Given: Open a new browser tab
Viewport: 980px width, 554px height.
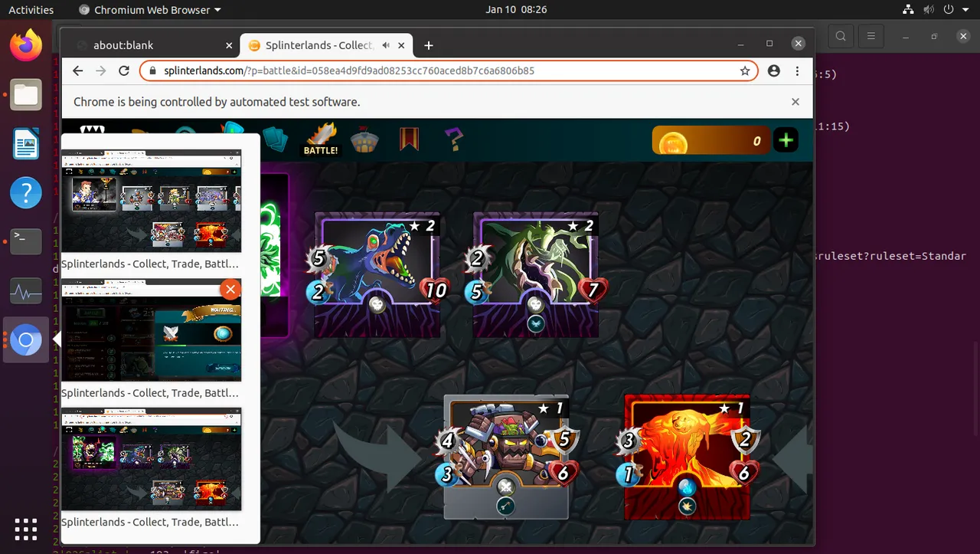Looking at the screenshot, I should tap(429, 45).
